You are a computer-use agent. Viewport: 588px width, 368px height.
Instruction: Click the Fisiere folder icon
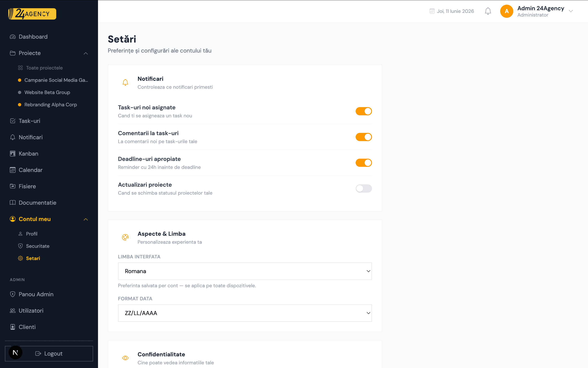(x=13, y=186)
